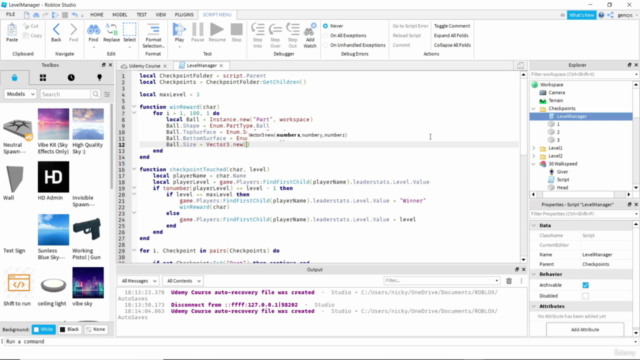Clear Output with trash icon
The image size is (640, 360).
click(509, 281)
